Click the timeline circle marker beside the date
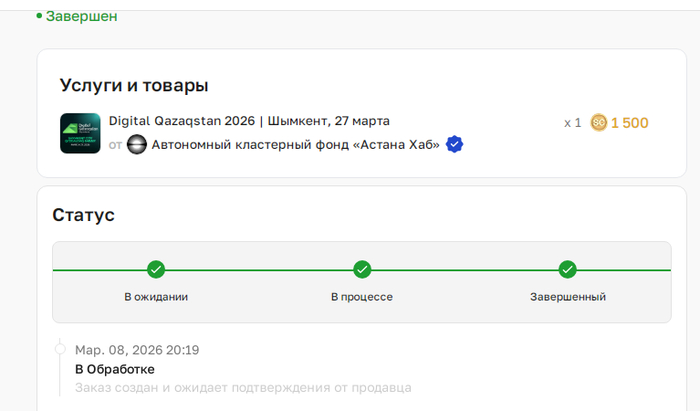The image size is (700, 411). point(59,350)
